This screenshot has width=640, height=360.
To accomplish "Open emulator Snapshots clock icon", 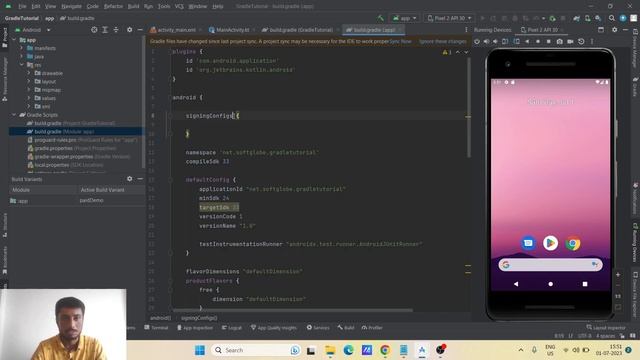I will point(581,41).
